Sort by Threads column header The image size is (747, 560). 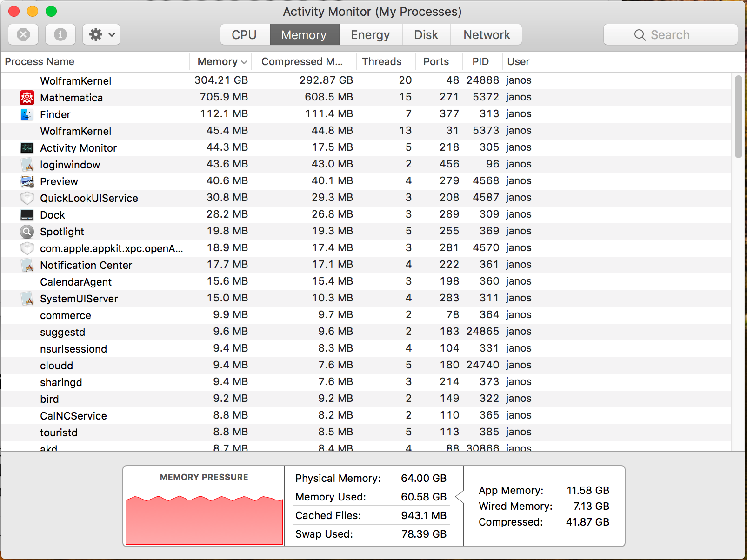(386, 61)
